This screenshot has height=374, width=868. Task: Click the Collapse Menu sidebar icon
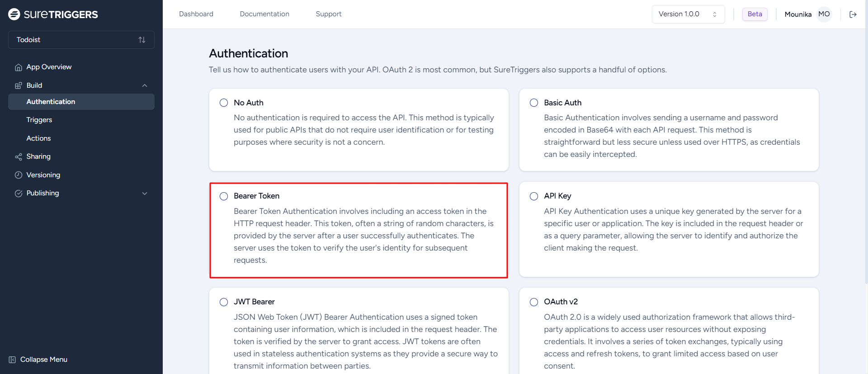tap(12, 360)
